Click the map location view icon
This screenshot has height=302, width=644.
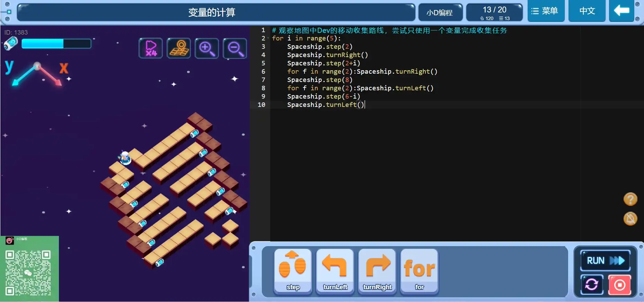[179, 48]
